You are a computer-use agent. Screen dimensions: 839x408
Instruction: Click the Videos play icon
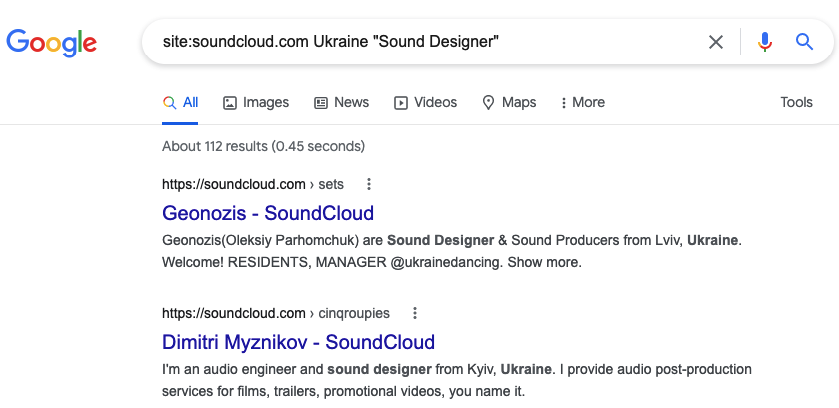[x=401, y=103]
